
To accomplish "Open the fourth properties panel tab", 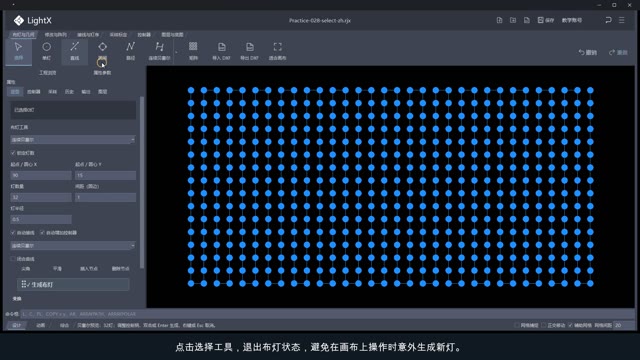I will click(x=69, y=92).
